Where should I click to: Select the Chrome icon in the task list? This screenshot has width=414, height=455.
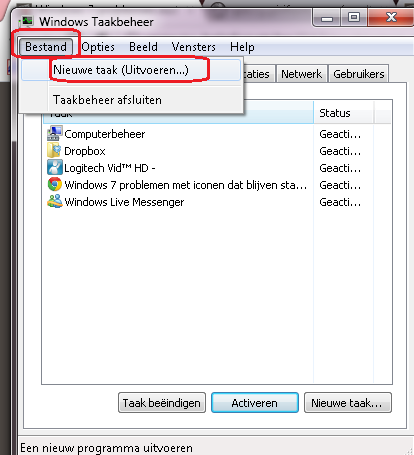click(55, 184)
